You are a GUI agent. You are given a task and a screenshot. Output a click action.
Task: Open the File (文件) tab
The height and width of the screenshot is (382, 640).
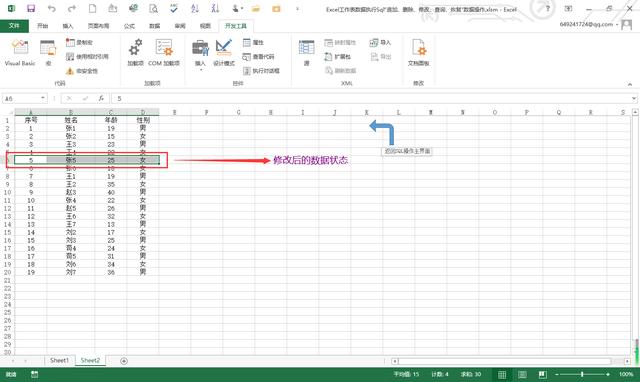14,26
